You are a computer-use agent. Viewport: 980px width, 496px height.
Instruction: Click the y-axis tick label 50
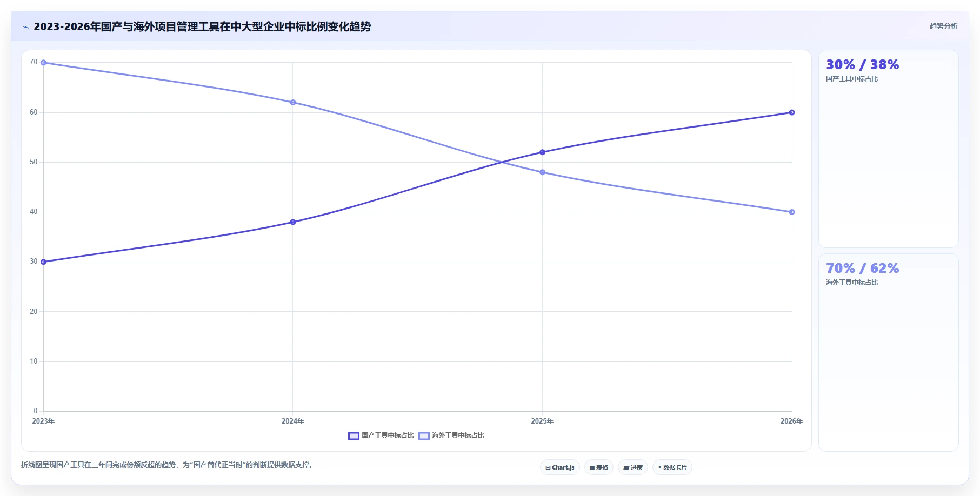pos(34,162)
